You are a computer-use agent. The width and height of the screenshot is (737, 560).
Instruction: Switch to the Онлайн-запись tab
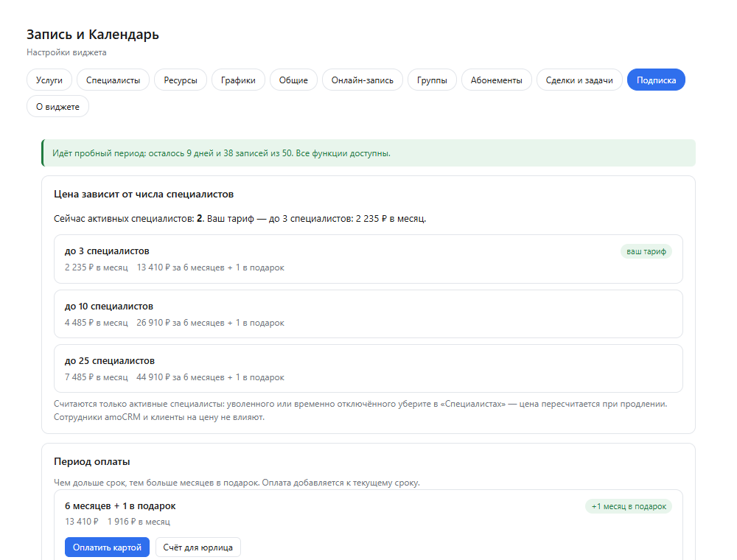tap(363, 80)
